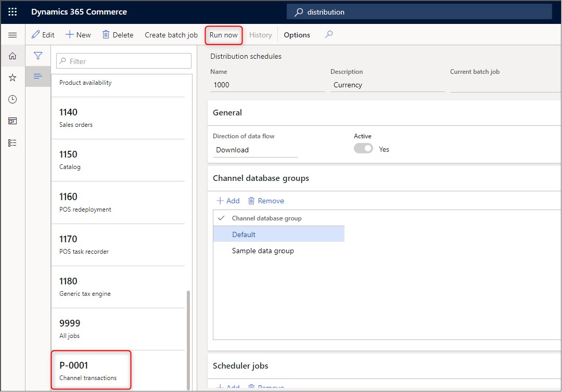Select schedule 9999 All jobs
Image resolution: width=562 pixels, height=392 pixels.
click(118, 329)
